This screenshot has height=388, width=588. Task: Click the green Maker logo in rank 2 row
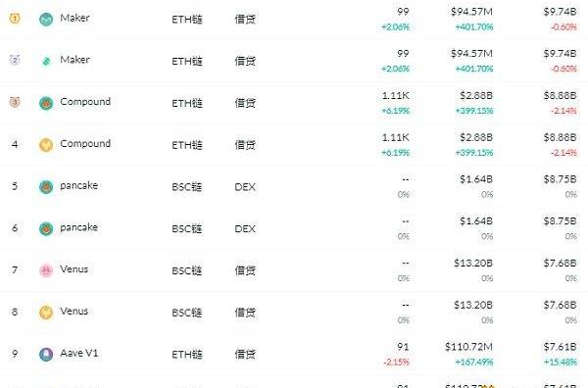pos(46,61)
